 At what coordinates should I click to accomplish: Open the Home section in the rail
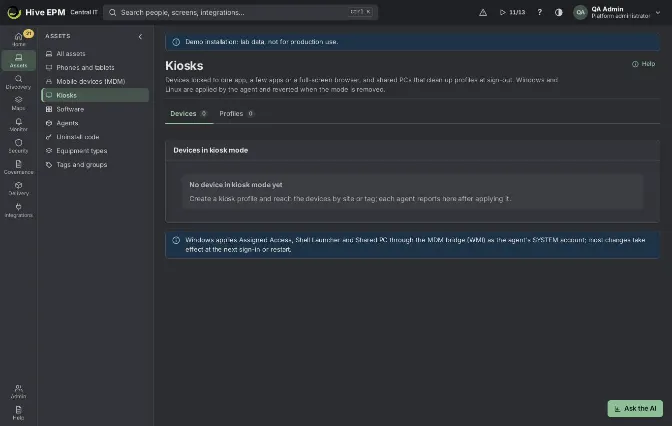pyautogui.click(x=18, y=39)
